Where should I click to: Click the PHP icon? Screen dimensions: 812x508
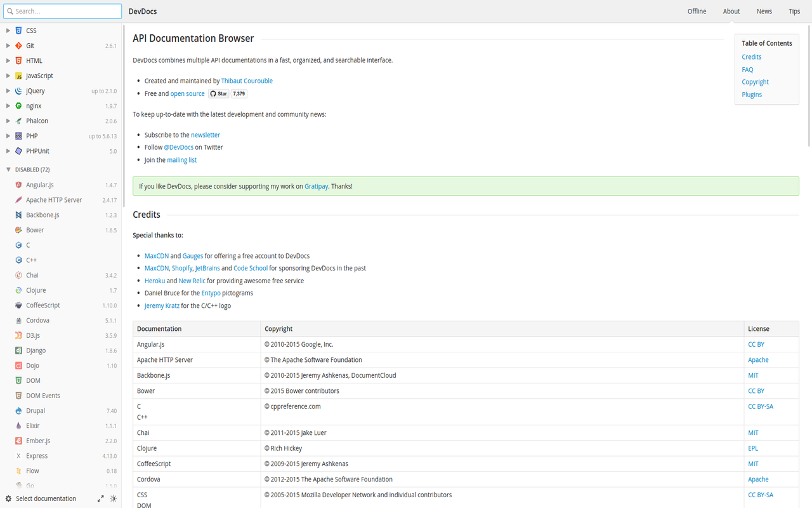(18, 136)
